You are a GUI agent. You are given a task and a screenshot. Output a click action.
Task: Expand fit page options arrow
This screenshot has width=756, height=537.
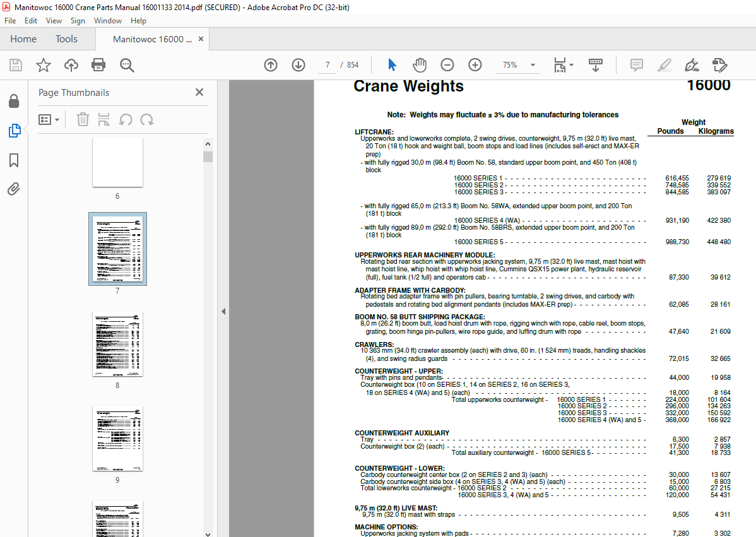point(571,64)
